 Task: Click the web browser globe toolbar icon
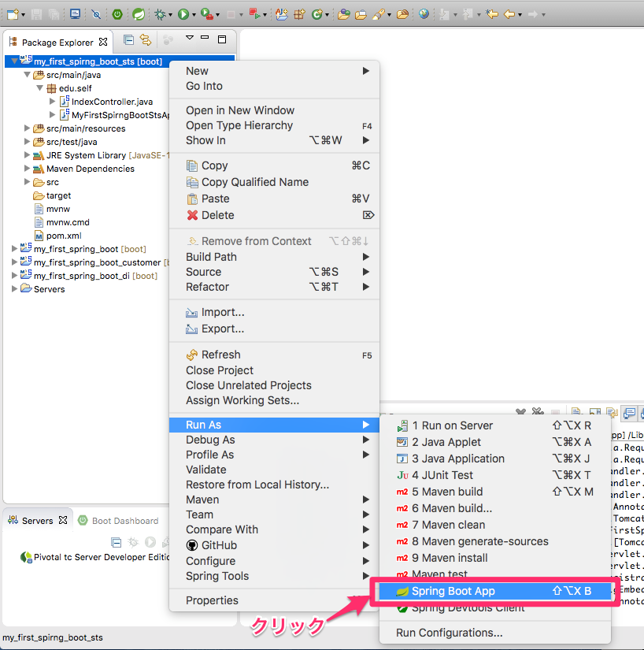[x=424, y=14]
